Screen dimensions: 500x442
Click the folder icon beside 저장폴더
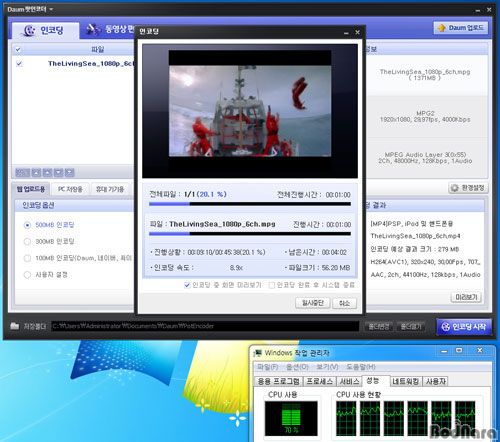14,326
